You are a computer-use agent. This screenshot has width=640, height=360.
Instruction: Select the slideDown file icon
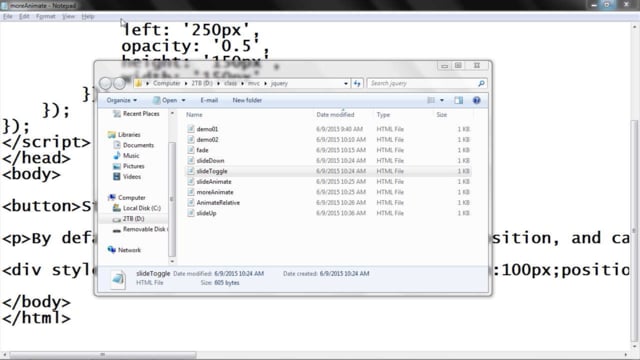coord(191,161)
